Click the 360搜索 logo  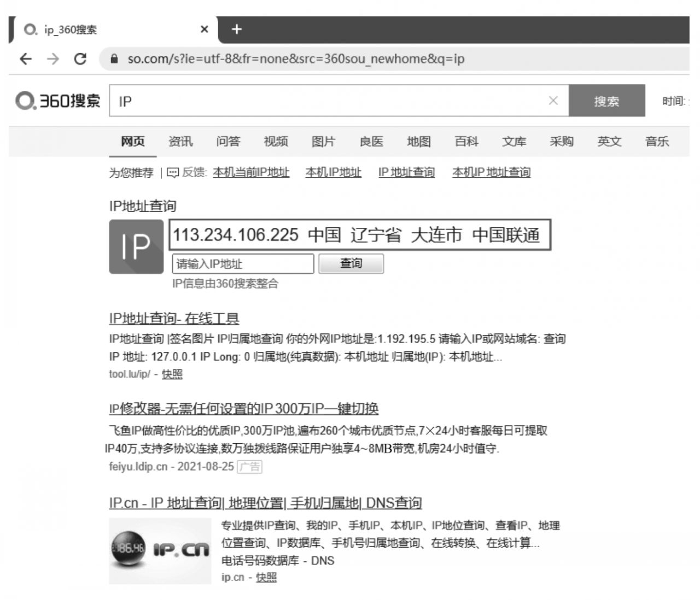point(58,101)
